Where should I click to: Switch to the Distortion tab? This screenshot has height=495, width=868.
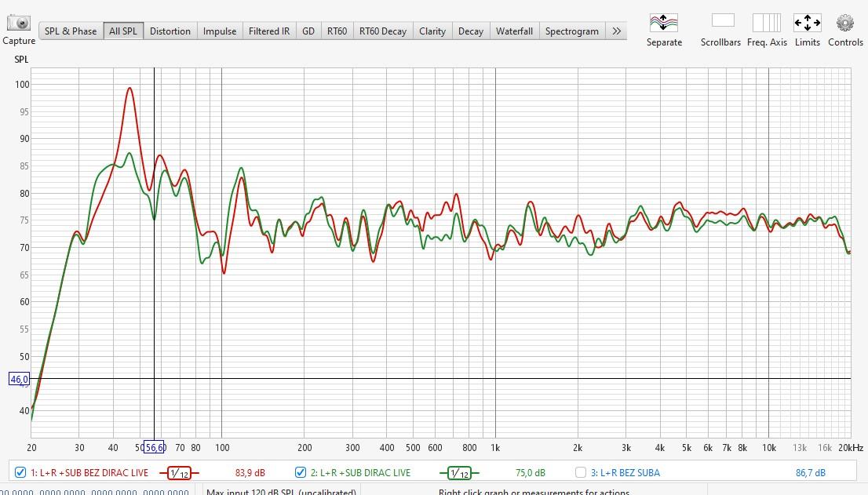[x=170, y=31]
